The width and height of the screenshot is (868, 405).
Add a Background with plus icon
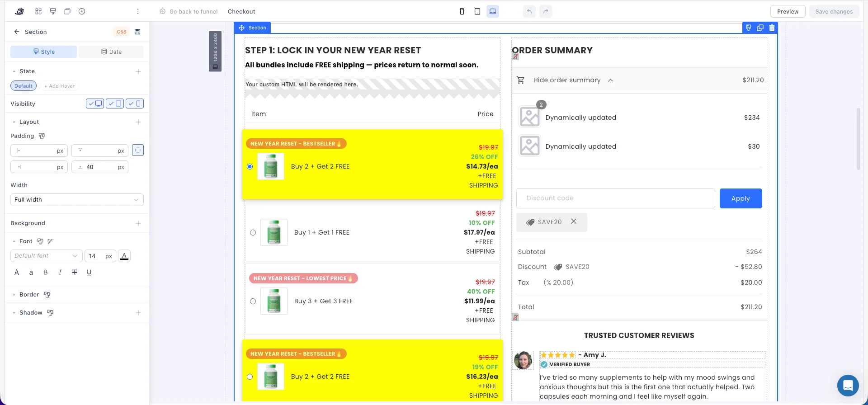click(x=138, y=223)
